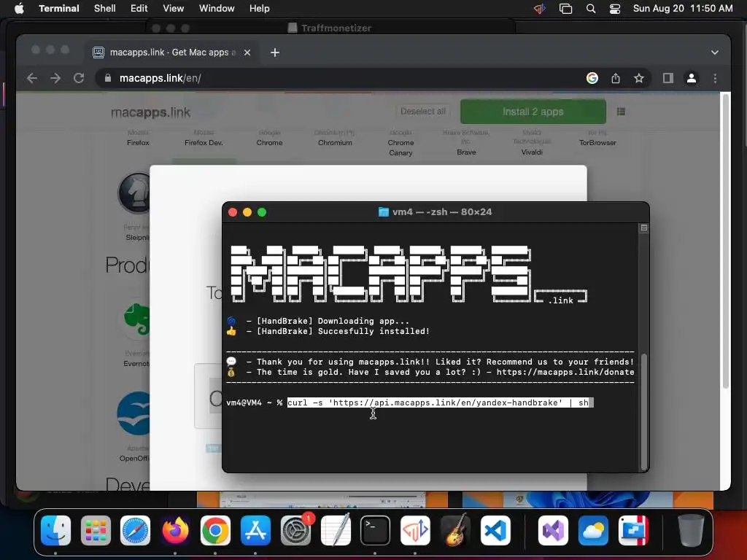The image size is (747, 560).
Task: Close the macapps.link tab
Action: [x=247, y=52]
